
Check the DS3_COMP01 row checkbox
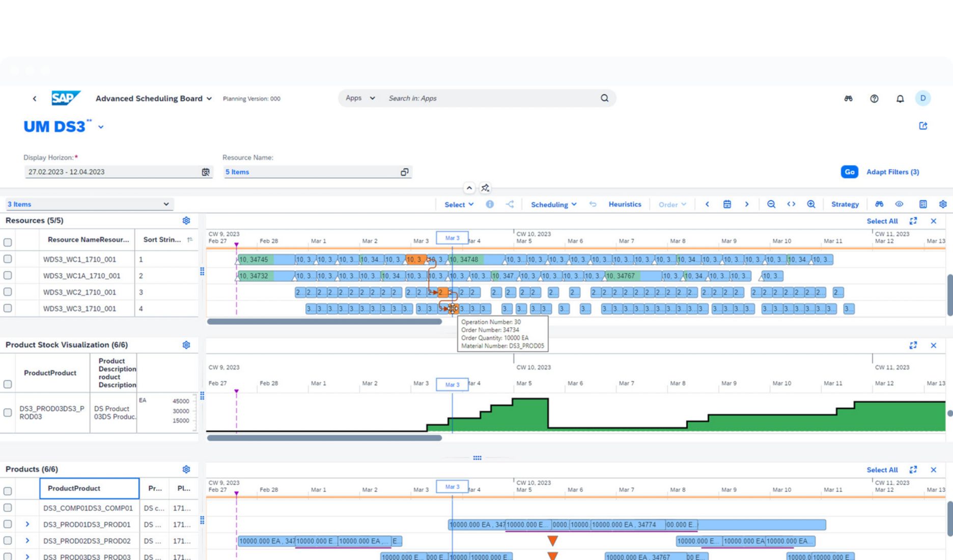point(8,508)
